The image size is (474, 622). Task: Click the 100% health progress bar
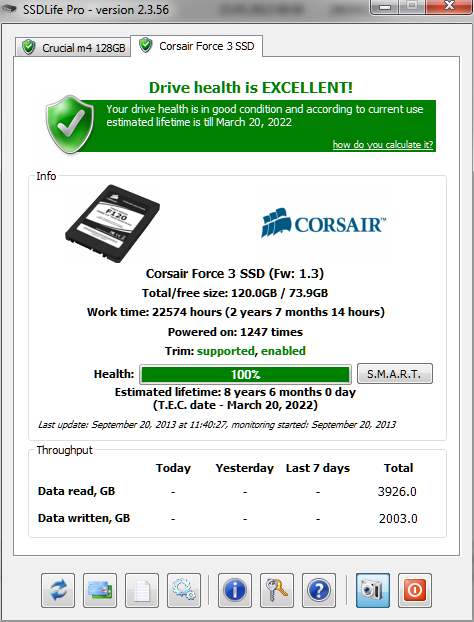pos(245,374)
